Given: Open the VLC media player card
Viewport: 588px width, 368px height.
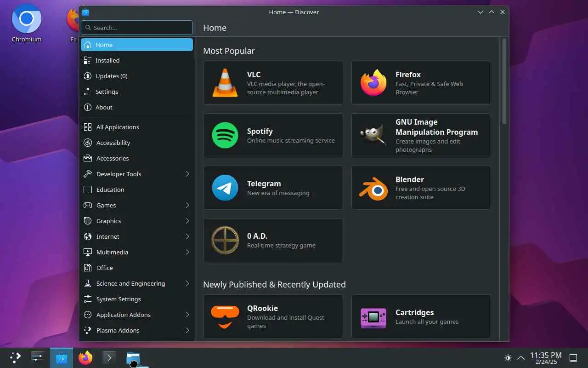Looking at the screenshot, I should (x=273, y=83).
